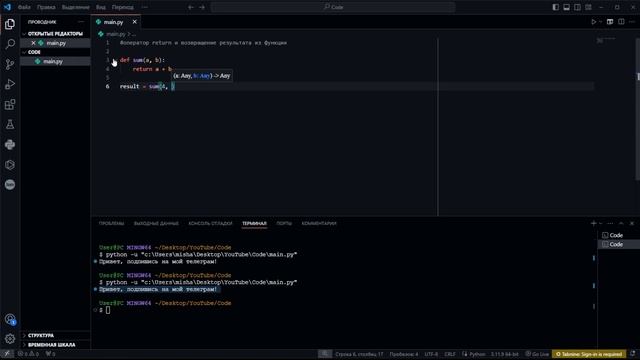640x360 pixels.
Task: Open the Testing flask view
Action: pyautogui.click(x=10, y=124)
